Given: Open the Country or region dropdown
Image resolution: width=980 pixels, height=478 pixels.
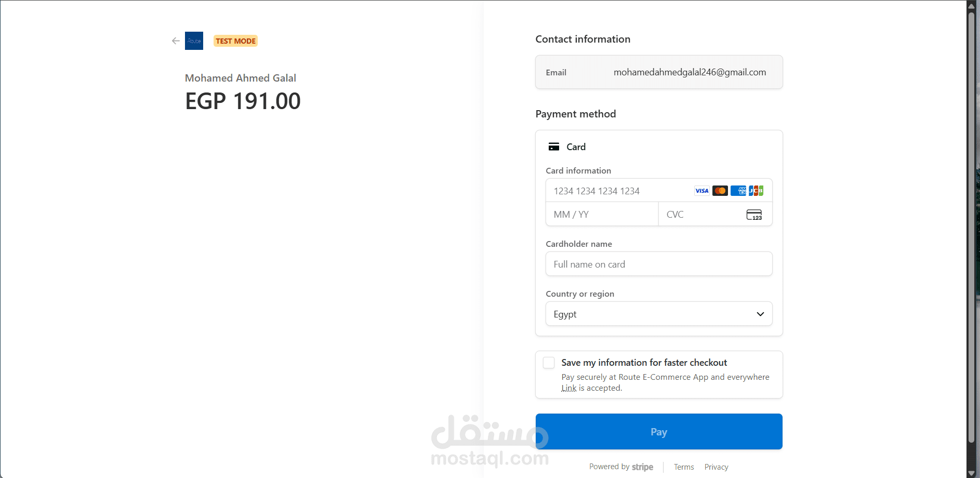Looking at the screenshot, I should (x=658, y=314).
